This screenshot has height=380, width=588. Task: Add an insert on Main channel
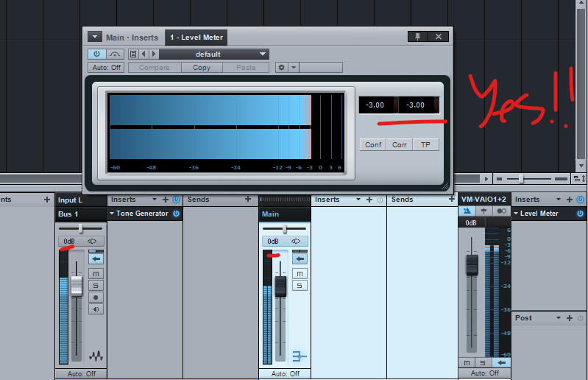pos(369,200)
